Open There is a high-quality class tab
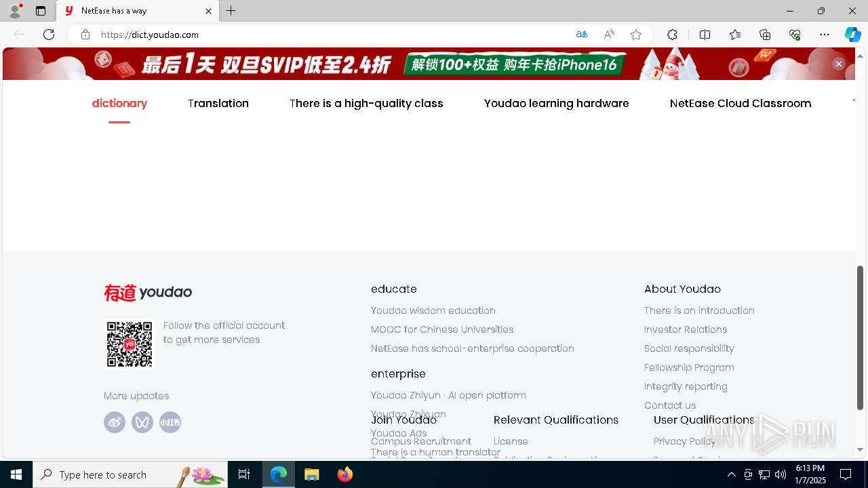 [x=366, y=103]
